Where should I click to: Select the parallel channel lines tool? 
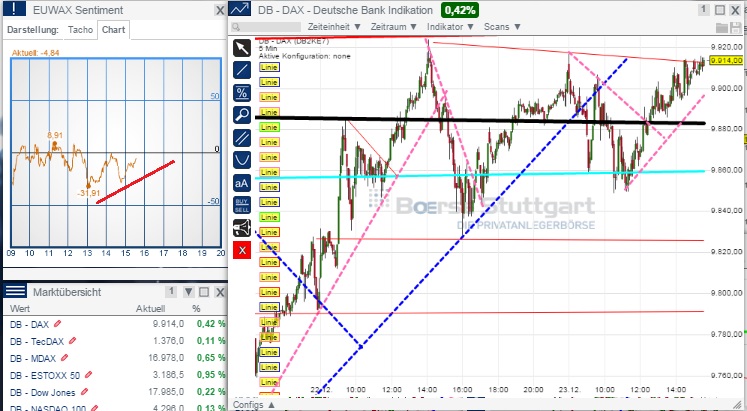click(x=241, y=137)
